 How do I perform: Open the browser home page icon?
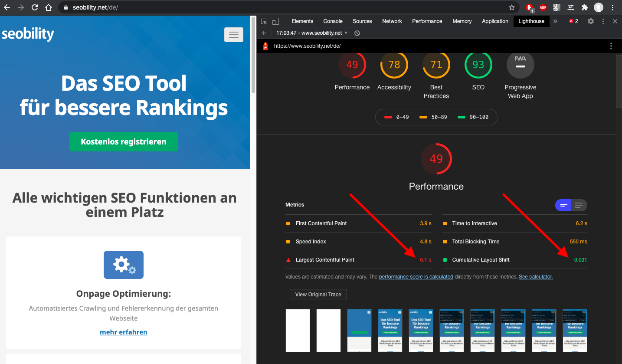(49, 7)
